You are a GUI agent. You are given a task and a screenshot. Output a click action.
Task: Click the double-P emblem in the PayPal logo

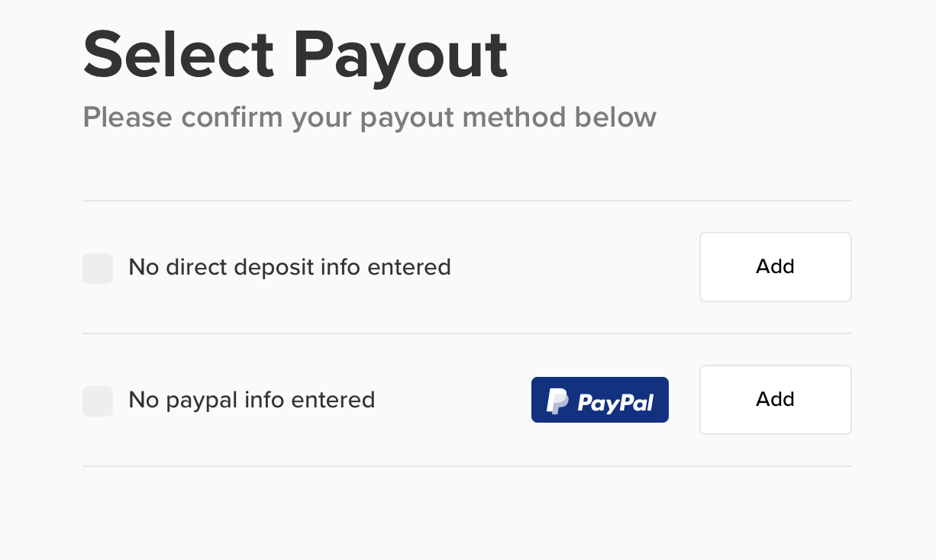pyautogui.click(x=557, y=401)
